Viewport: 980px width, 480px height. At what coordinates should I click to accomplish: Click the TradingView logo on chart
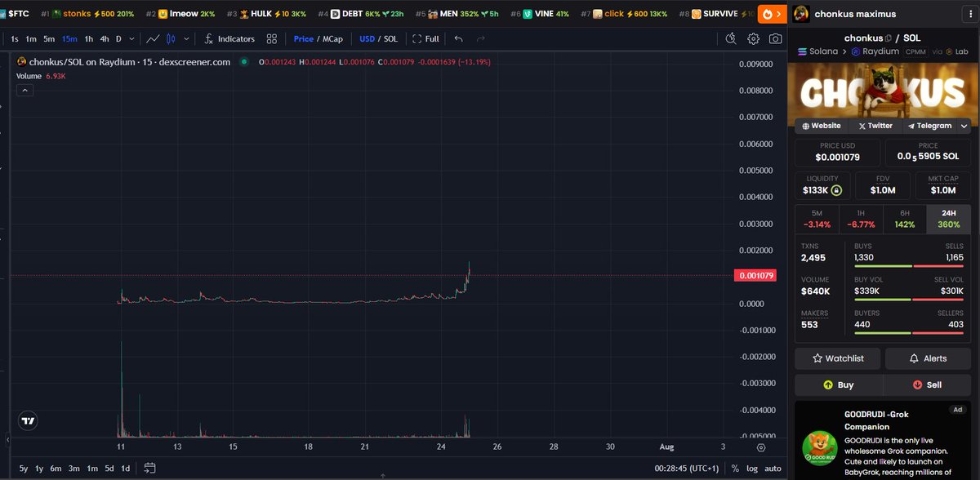(28, 421)
